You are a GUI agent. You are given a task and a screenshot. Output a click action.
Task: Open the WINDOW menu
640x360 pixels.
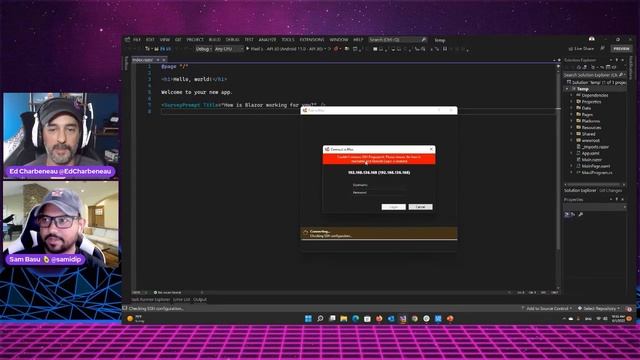(x=339, y=40)
